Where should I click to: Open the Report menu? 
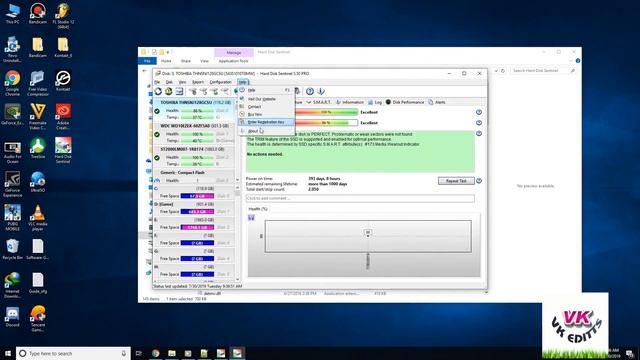click(198, 82)
